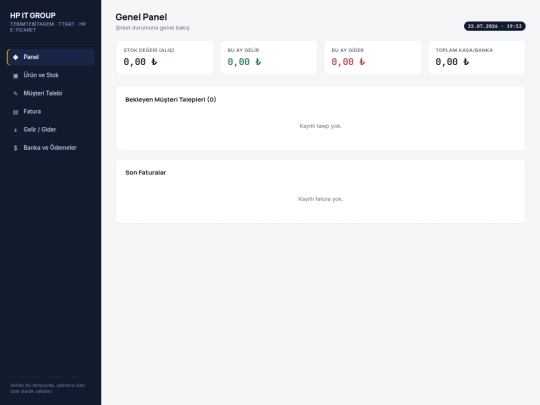Click the green 0,00 ₺ income value
Screen dimensions: 540x405
244,62
